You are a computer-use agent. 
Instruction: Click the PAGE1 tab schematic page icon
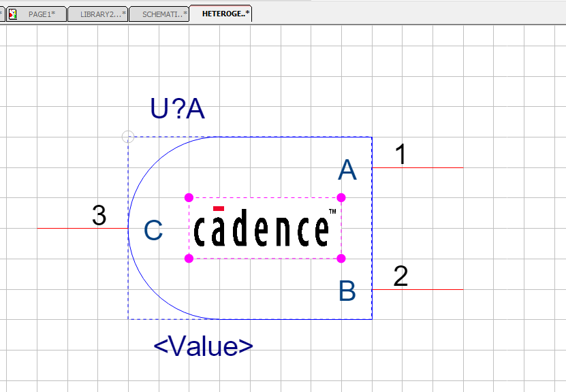click(x=13, y=14)
